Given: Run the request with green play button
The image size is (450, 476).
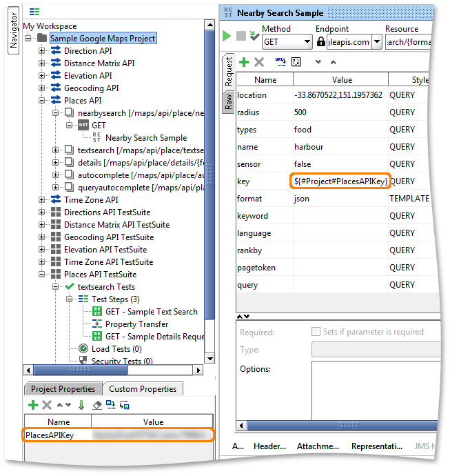Looking at the screenshot, I should (227, 36).
